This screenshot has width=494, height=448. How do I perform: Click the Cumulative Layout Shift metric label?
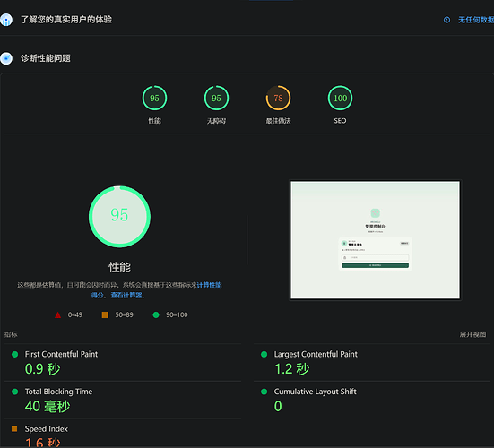(x=315, y=392)
